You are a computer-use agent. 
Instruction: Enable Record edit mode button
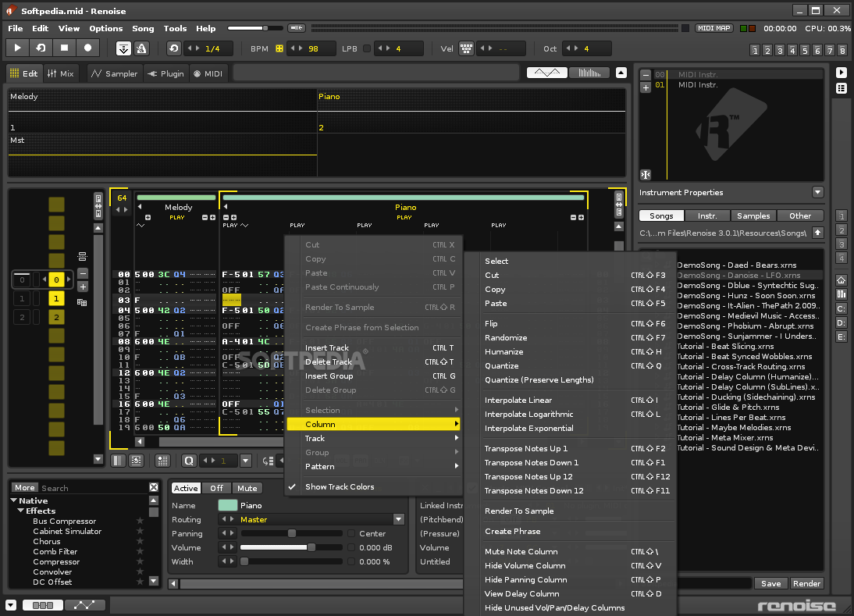point(87,48)
